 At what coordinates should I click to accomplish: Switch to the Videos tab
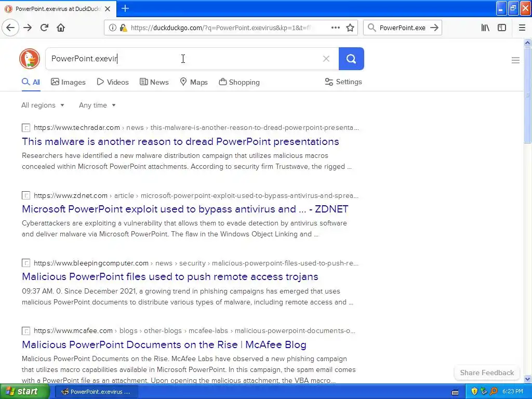point(113,82)
